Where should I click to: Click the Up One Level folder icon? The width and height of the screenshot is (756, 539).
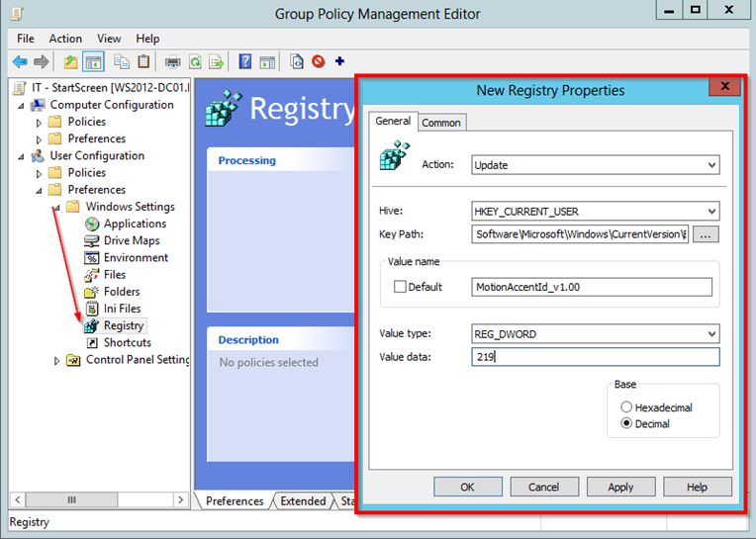click(x=71, y=61)
